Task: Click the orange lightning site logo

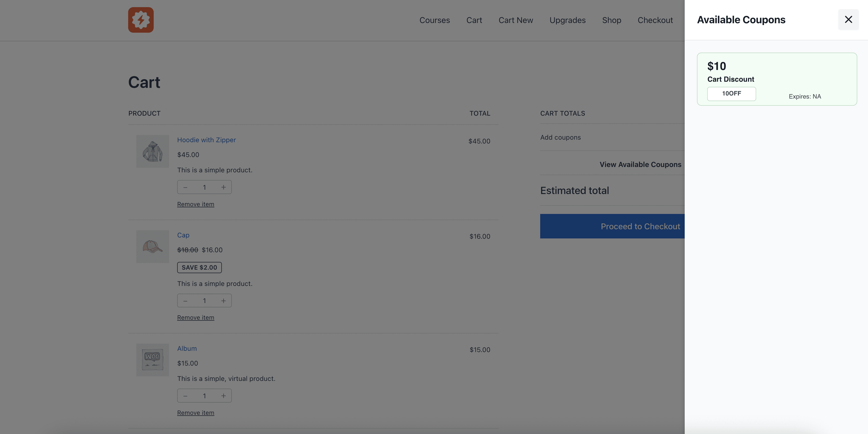Action: 141,20
